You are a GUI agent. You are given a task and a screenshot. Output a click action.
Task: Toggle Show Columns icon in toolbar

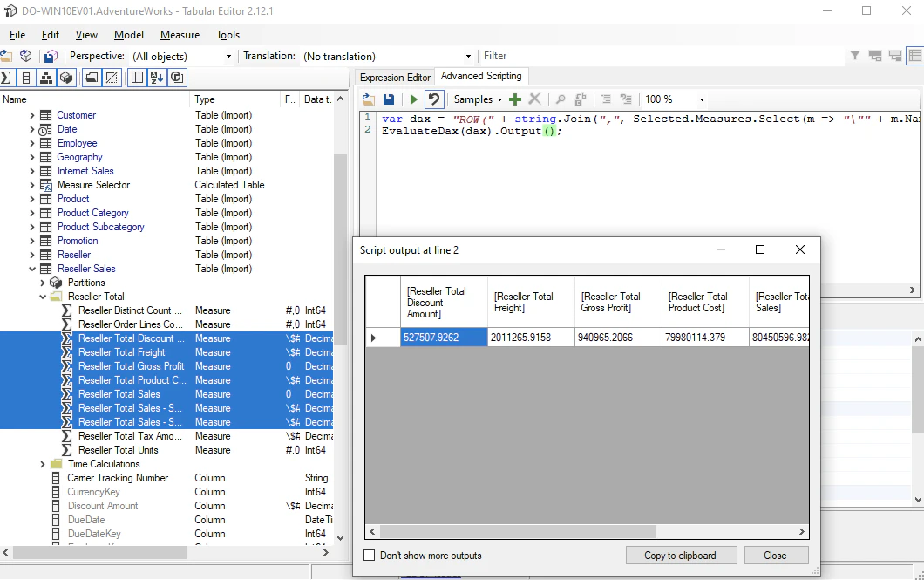click(26, 78)
